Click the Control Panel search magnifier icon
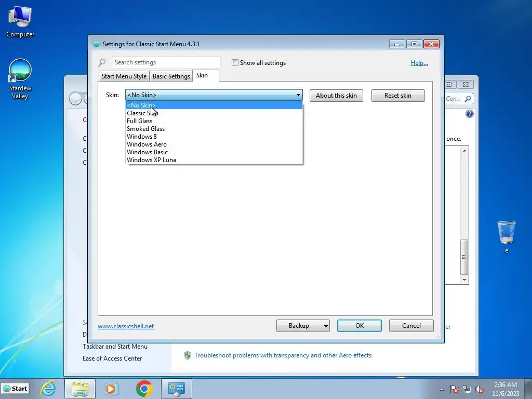The image size is (532, 399). [468, 99]
